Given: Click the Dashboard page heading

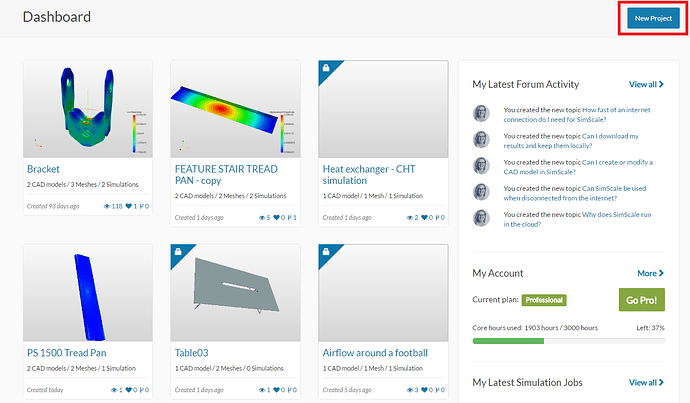Looking at the screenshot, I should 57,17.
